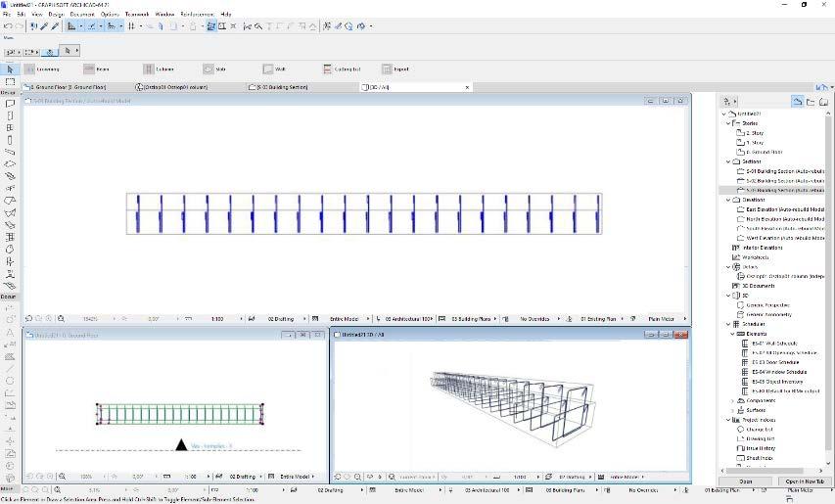The width and height of the screenshot is (835, 504).
Task: Select the Marquee tool in toolbox
Action: pyautogui.click(x=10, y=82)
